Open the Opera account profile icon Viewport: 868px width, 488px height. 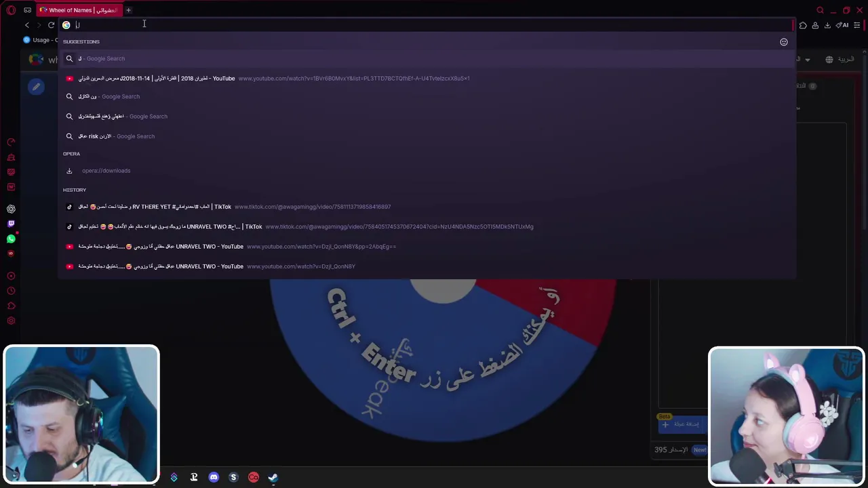click(x=815, y=25)
